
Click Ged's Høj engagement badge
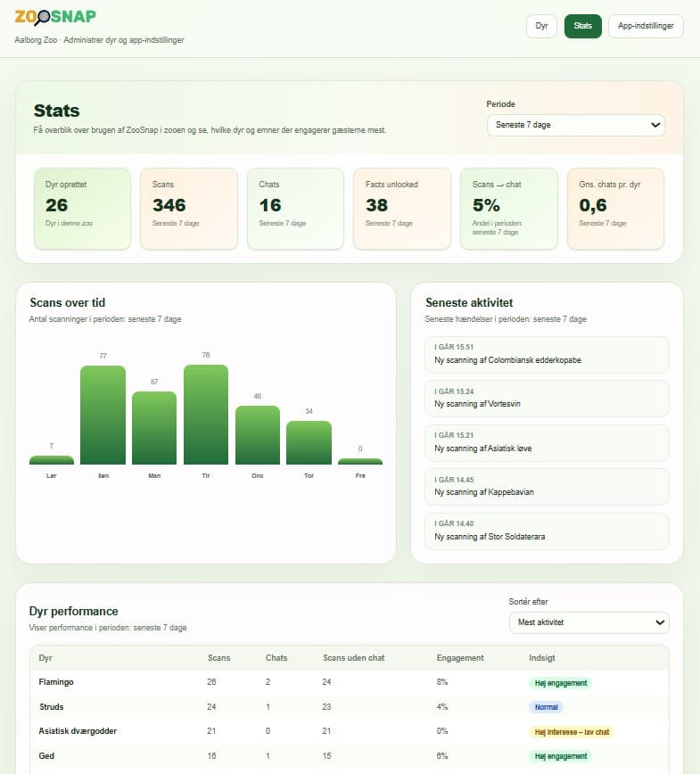click(561, 756)
